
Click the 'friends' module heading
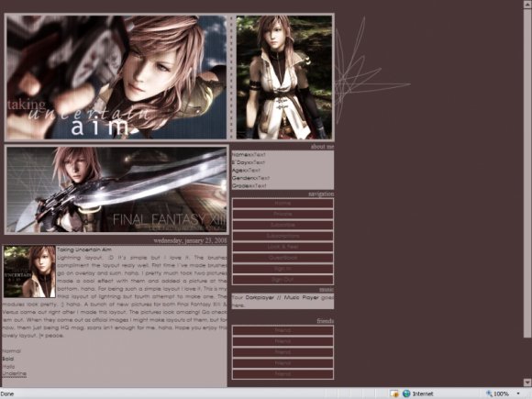(326, 321)
